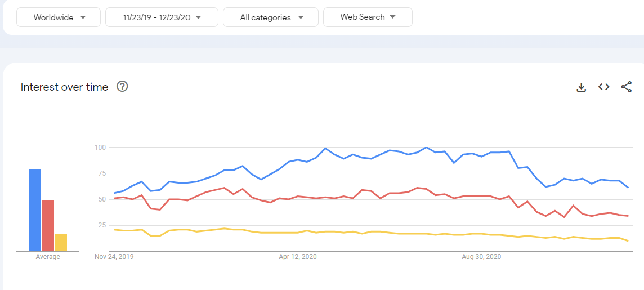Open the Worldwide region dropdown

coord(59,17)
